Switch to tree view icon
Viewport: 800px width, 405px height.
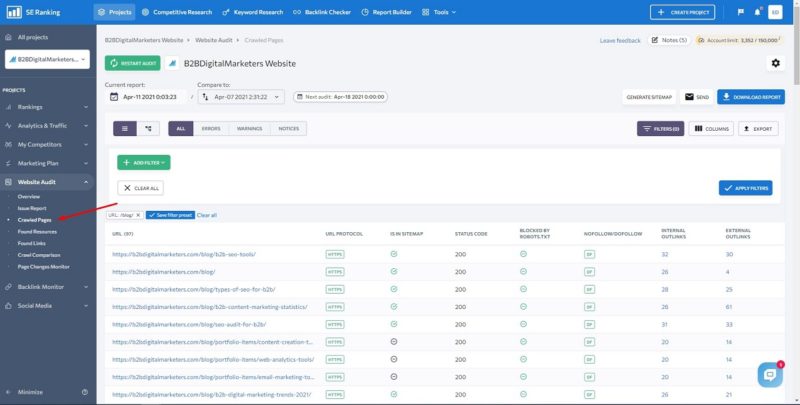click(148, 129)
